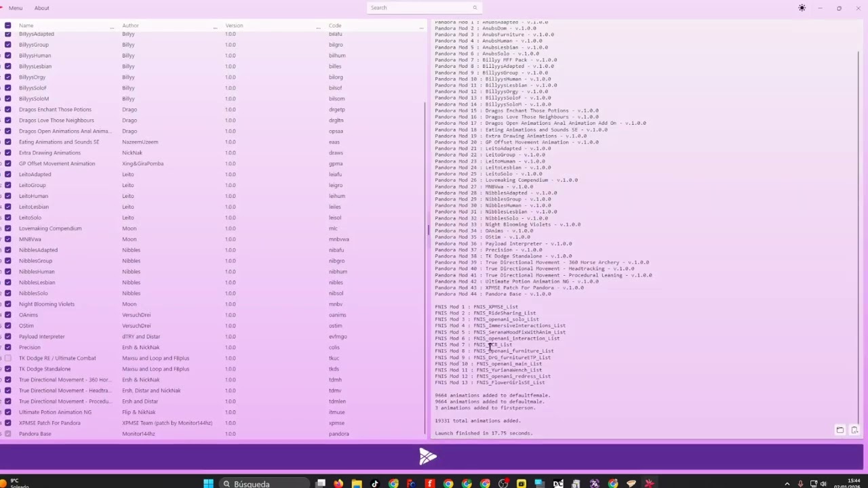This screenshot has height=488, width=868.
Task: Launch Pandora with the paper plane icon
Action: tap(427, 457)
